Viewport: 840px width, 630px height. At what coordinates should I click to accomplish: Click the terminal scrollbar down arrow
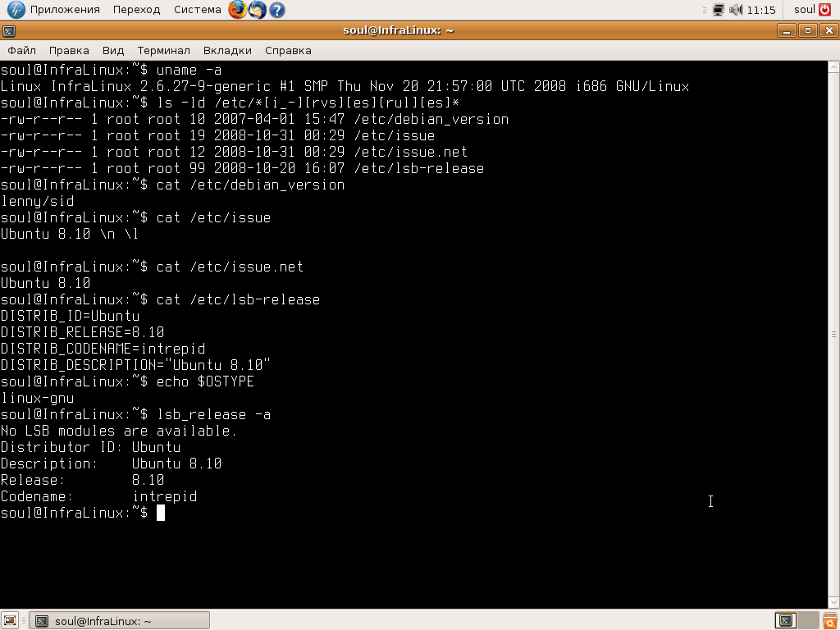point(833,603)
